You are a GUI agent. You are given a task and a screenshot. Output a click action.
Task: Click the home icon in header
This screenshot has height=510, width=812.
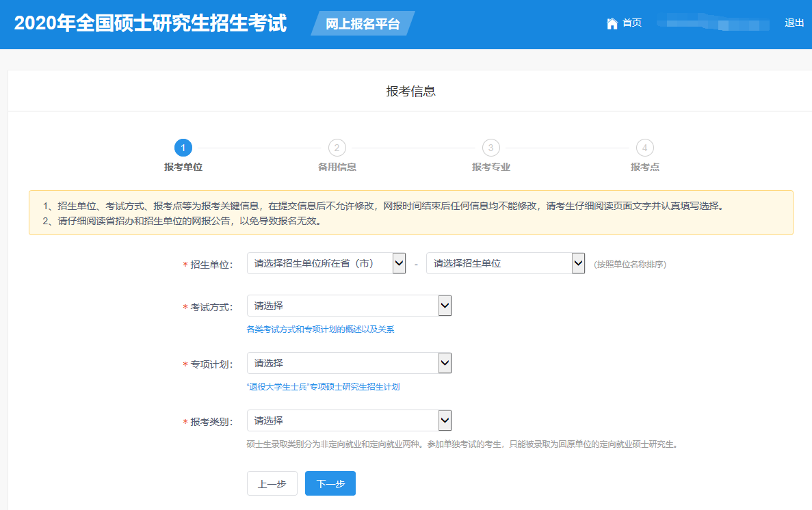click(x=612, y=23)
